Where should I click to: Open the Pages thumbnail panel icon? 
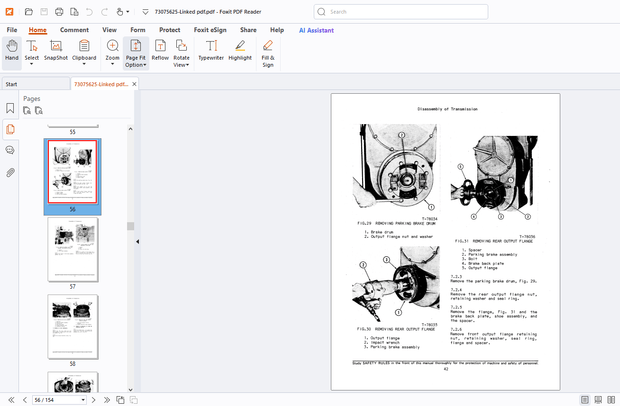[10, 129]
